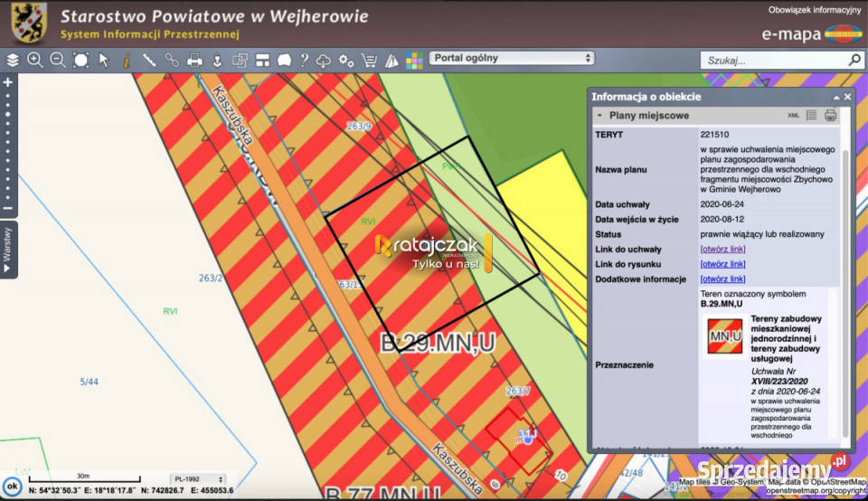Click the upper Kaszubska street label

232,115
